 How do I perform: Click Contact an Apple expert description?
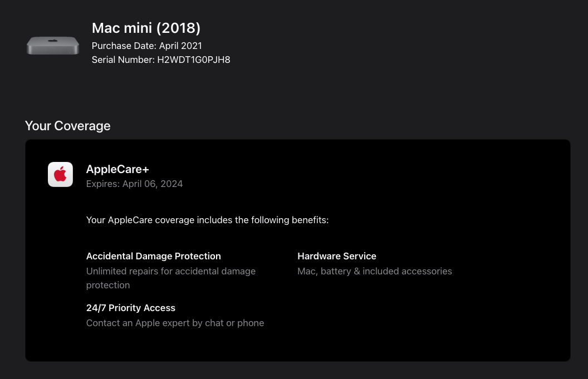175,323
